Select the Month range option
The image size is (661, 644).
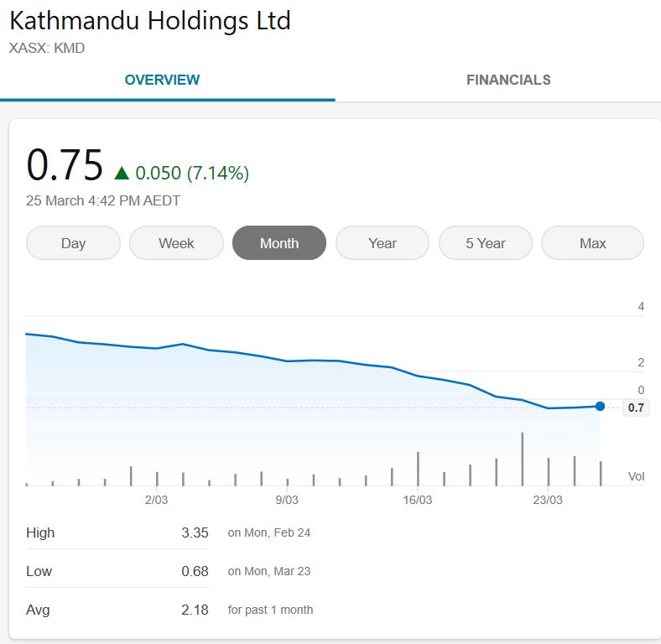pyautogui.click(x=279, y=243)
